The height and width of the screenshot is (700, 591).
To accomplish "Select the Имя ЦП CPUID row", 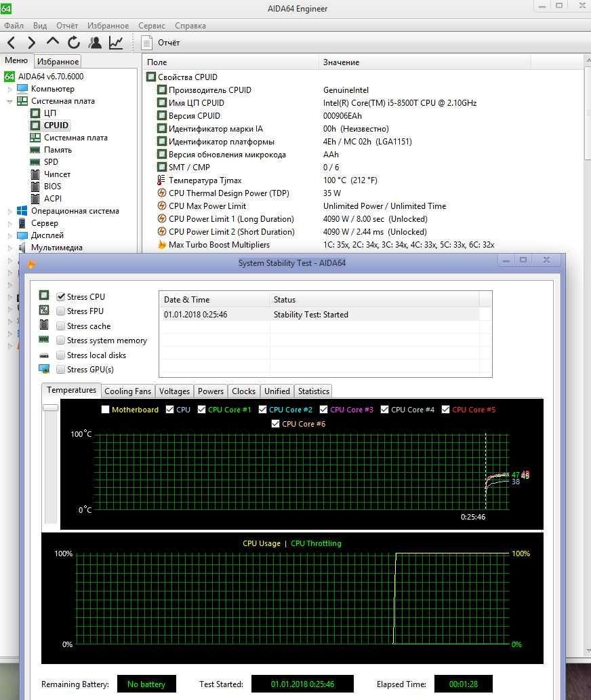I will (x=362, y=103).
